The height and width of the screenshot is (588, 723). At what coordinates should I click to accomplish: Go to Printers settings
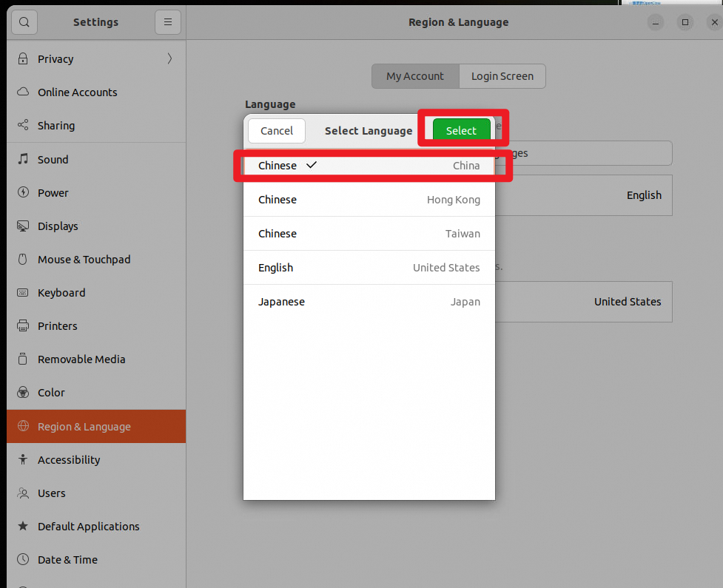tap(96, 325)
